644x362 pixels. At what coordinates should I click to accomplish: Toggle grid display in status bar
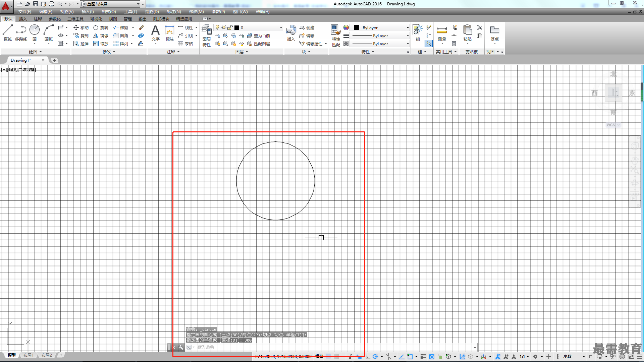click(328, 356)
